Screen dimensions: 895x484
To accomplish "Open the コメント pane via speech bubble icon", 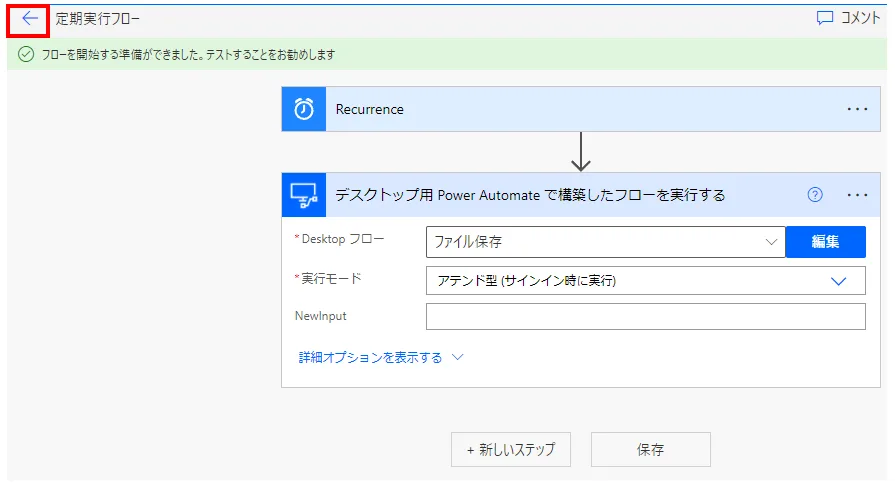I will pos(825,18).
